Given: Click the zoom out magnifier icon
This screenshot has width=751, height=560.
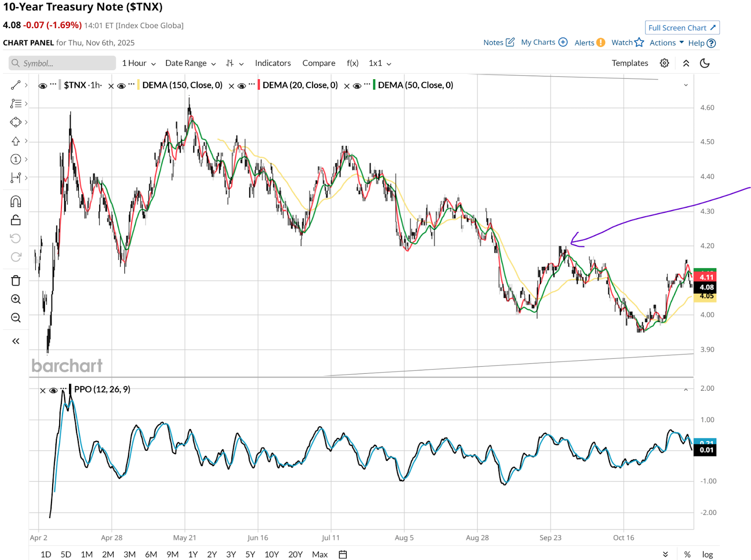Looking at the screenshot, I should tap(15, 318).
